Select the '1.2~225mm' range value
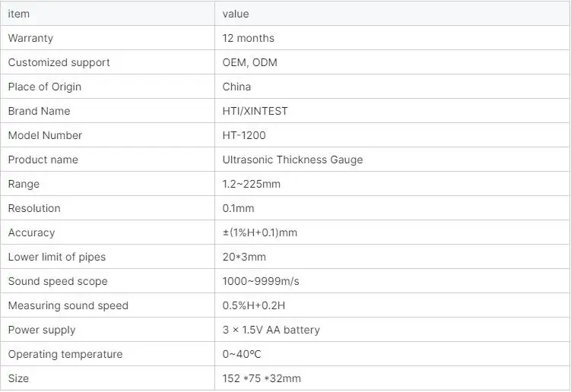571x392 pixels. click(251, 184)
